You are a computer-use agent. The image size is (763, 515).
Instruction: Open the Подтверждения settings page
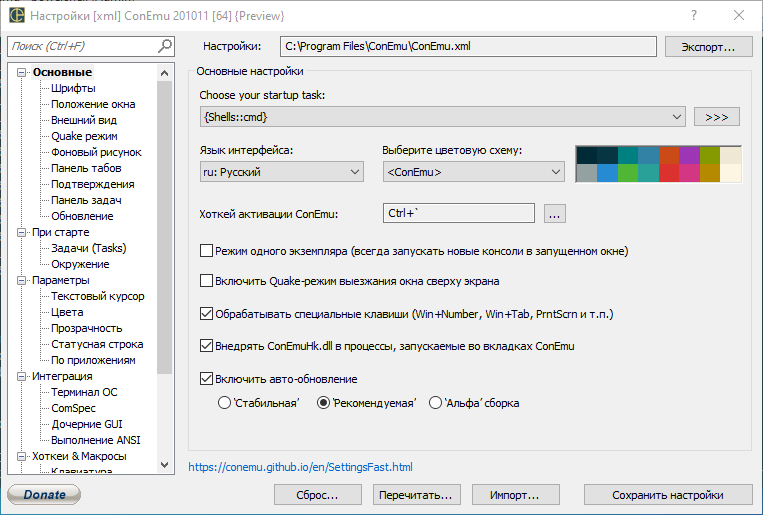tap(93, 184)
